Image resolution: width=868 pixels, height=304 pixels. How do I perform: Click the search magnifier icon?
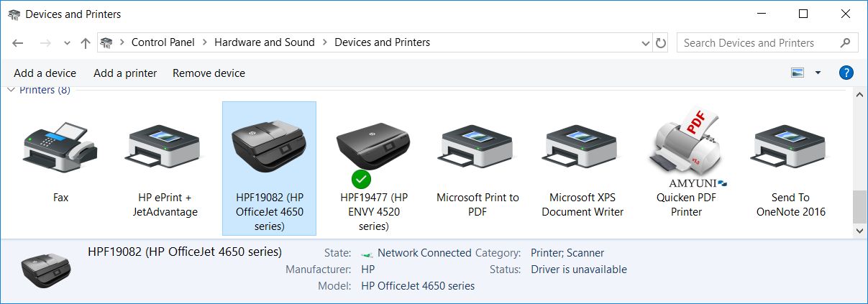[845, 42]
